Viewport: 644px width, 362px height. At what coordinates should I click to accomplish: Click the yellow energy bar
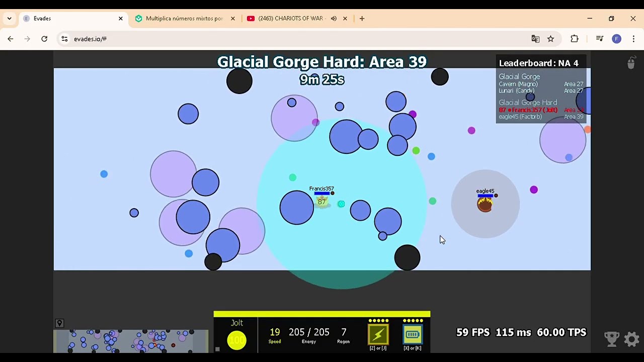coord(322,314)
